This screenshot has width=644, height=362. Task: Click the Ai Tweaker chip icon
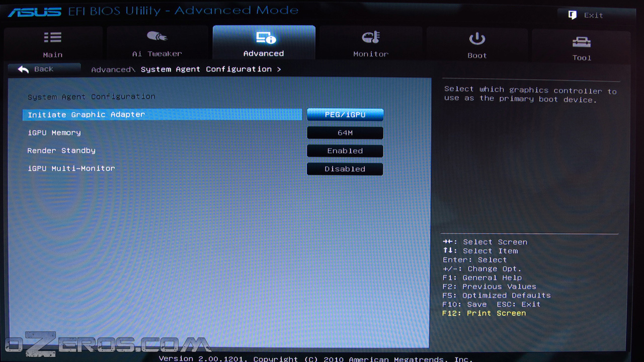(x=156, y=37)
